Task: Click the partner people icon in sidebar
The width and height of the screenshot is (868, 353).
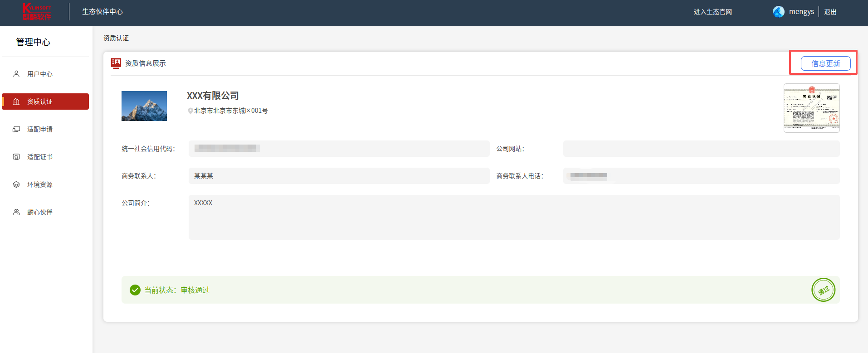Action: click(16, 212)
